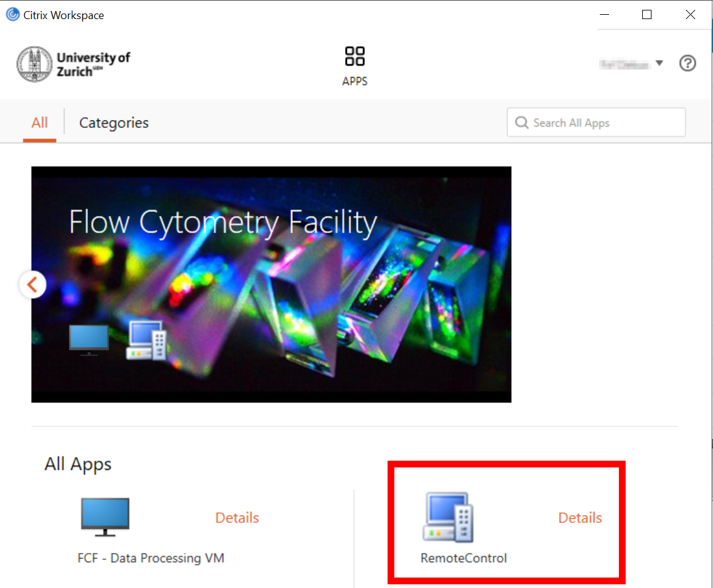Image resolution: width=713 pixels, height=588 pixels.
Task: Open the RemoteControl app icon
Action: coord(449,517)
